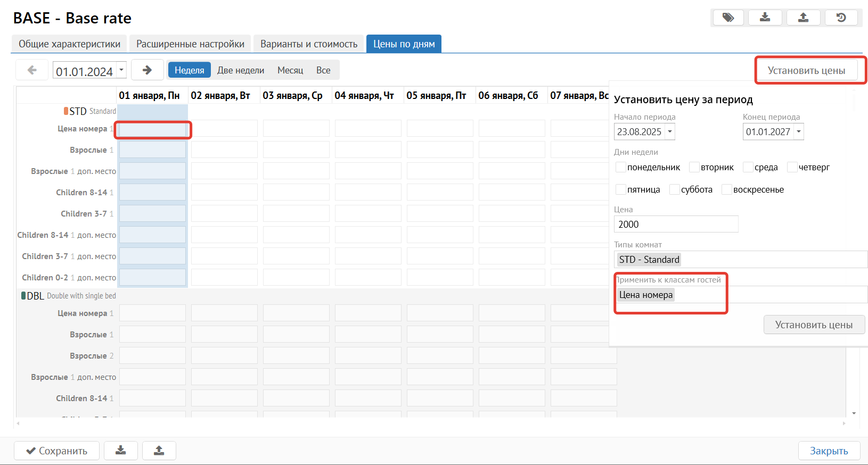Click the download icon beside Сохранить
The width and height of the screenshot is (868, 465).
point(121,451)
